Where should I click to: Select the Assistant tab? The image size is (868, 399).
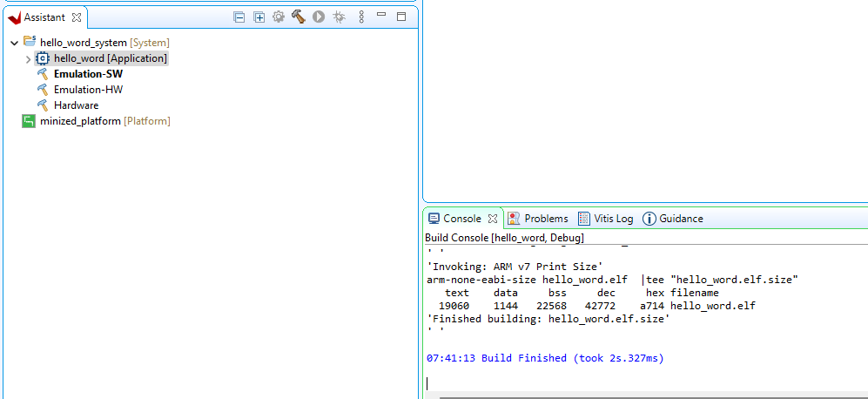pyautogui.click(x=44, y=17)
